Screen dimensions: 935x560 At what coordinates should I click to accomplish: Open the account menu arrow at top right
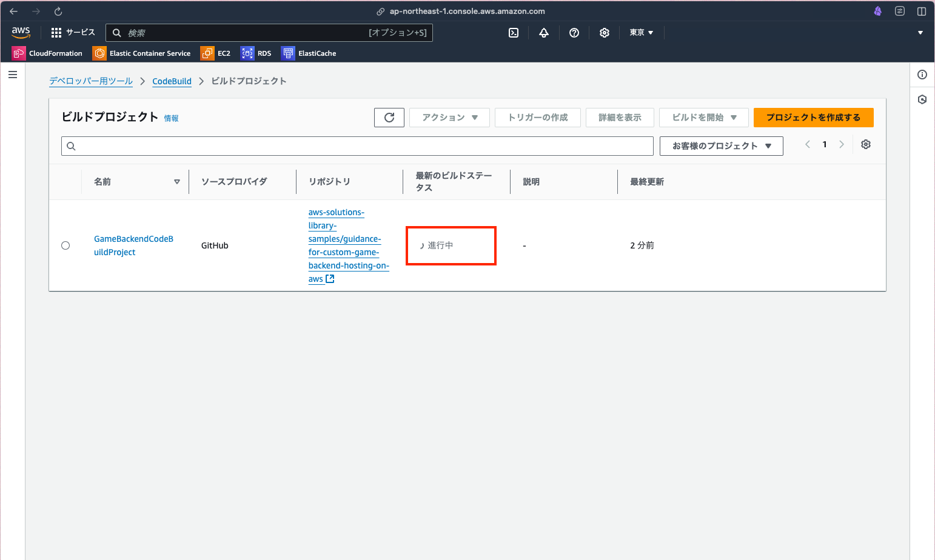920,33
